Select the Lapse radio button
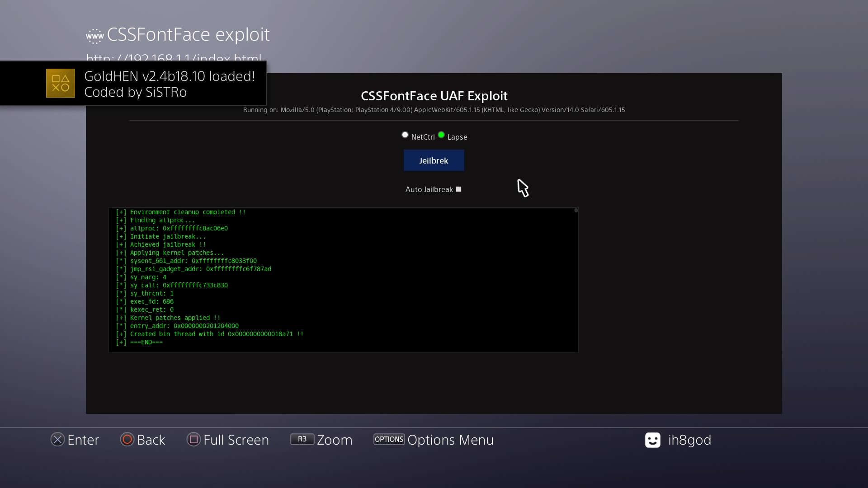 pyautogui.click(x=441, y=135)
